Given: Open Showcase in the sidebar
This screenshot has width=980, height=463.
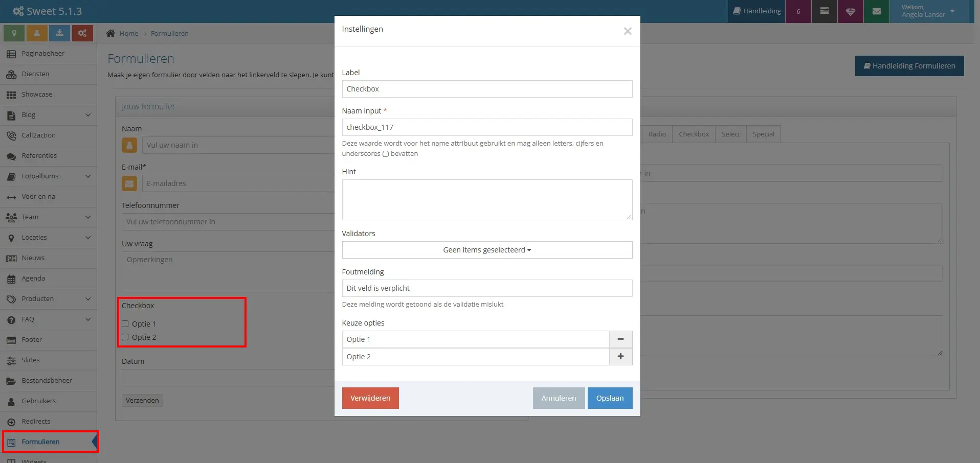Looking at the screenshot, I should click(49, 95).
